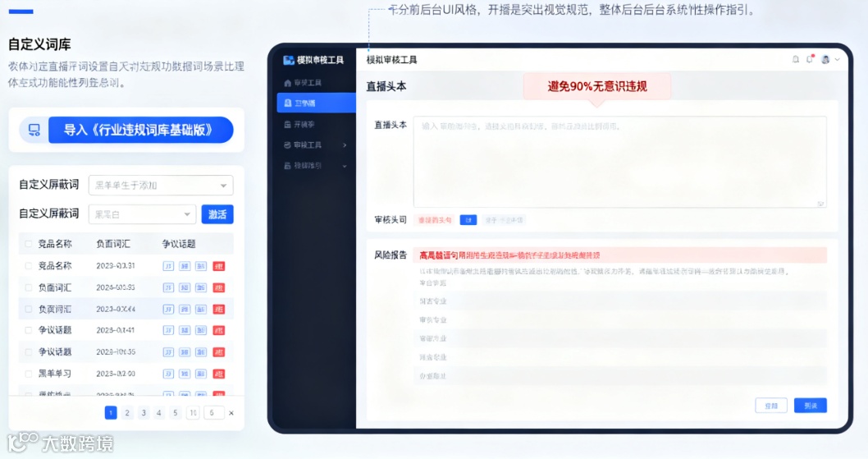
Task: Click red delete icon in row dated ending 44
Action: click(219, 310)
